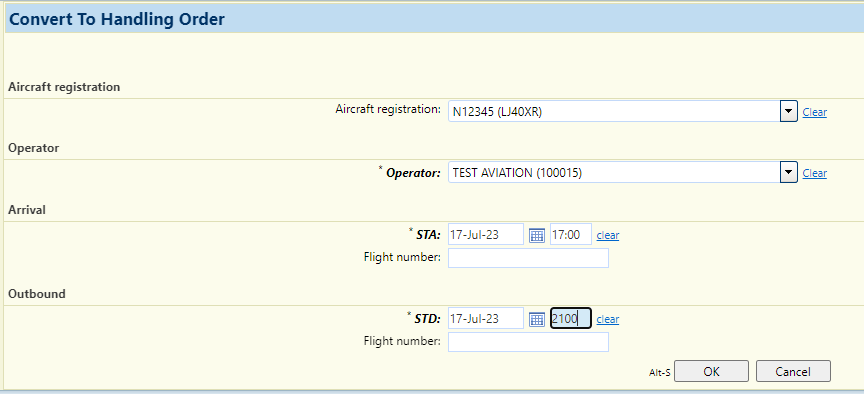
Task: Click the Convert To Handling Order title bar
Action: point(434,19)
